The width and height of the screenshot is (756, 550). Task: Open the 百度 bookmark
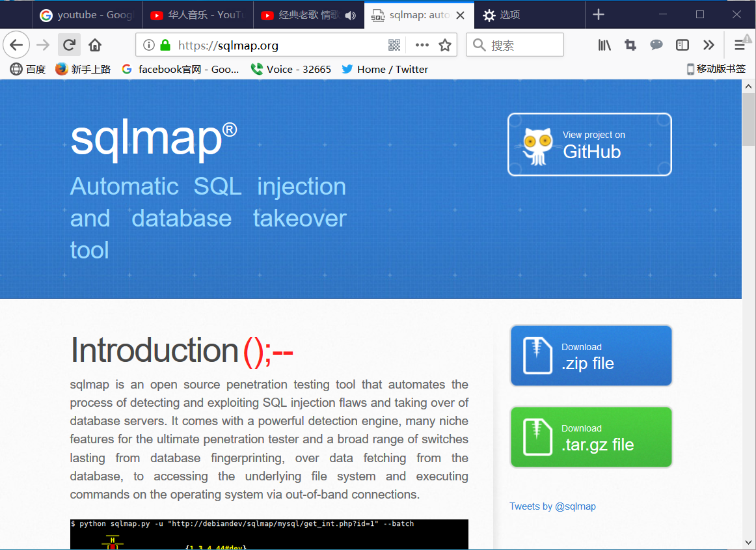[x=28, y=70]
